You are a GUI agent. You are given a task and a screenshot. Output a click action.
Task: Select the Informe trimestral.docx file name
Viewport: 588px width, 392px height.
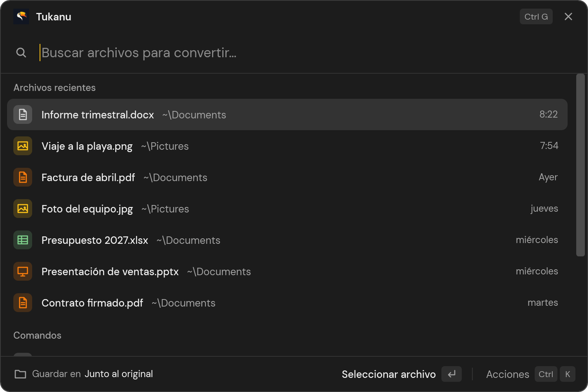point(98,114)
